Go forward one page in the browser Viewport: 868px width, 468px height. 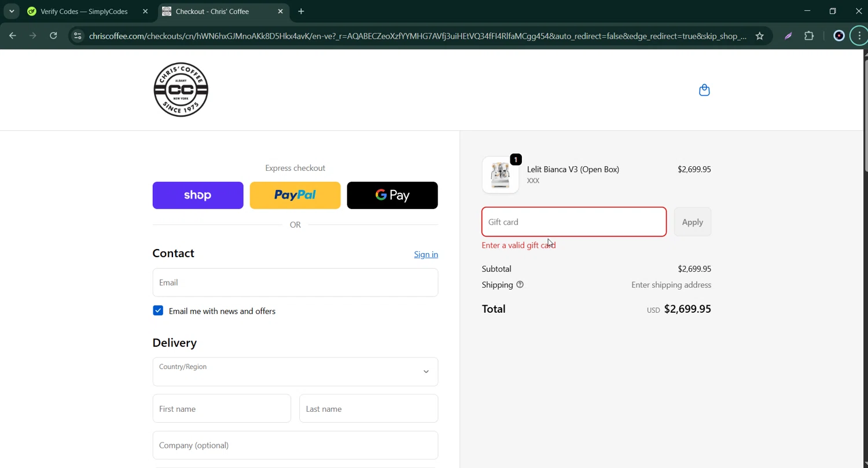33,36
